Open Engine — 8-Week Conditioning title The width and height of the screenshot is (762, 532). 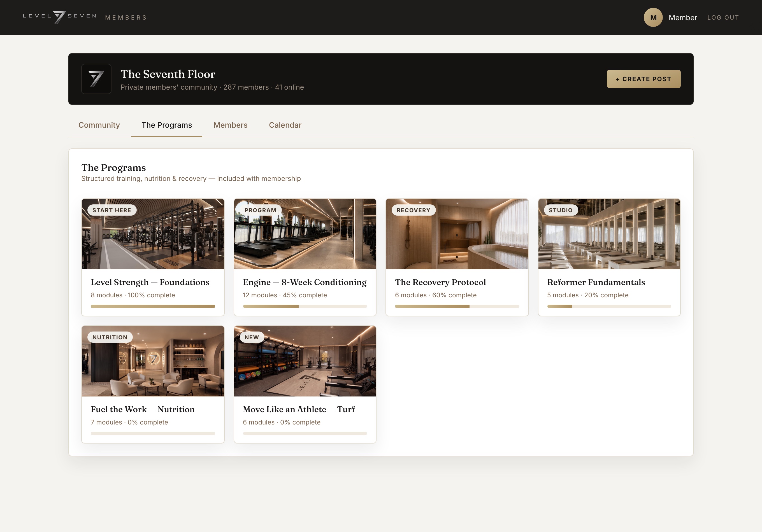coord(305,282)
